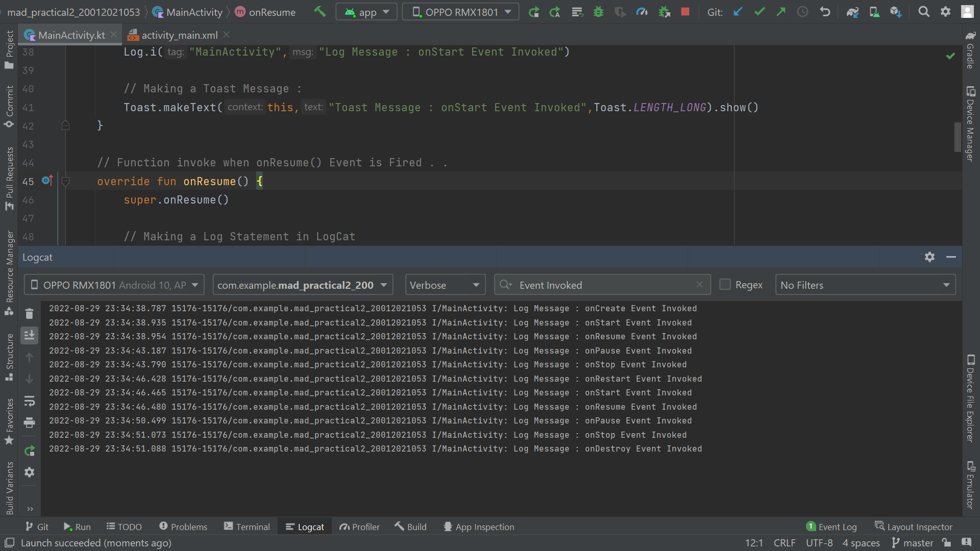
Task: Stop the running app
Action: pyautogui.click(x=685, y=11)
